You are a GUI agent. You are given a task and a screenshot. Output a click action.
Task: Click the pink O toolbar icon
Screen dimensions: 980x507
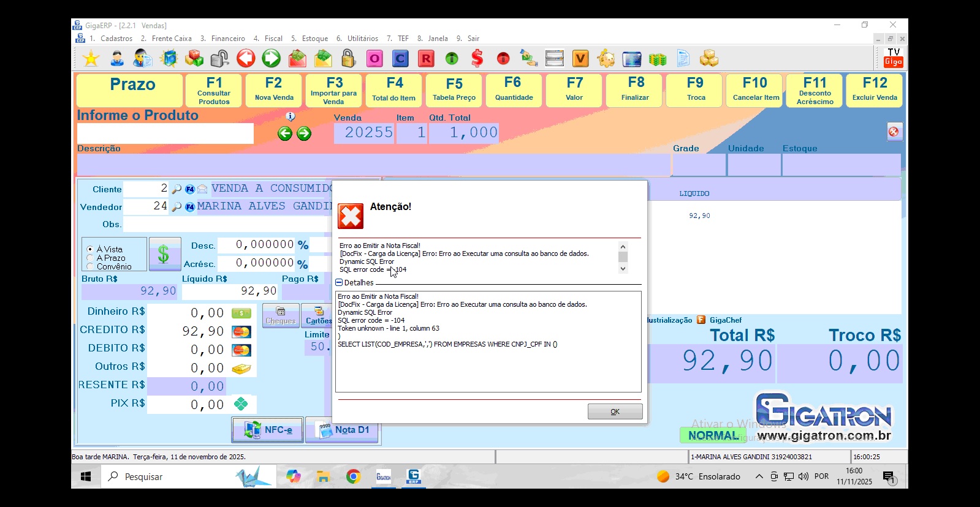tap(374, 59)
